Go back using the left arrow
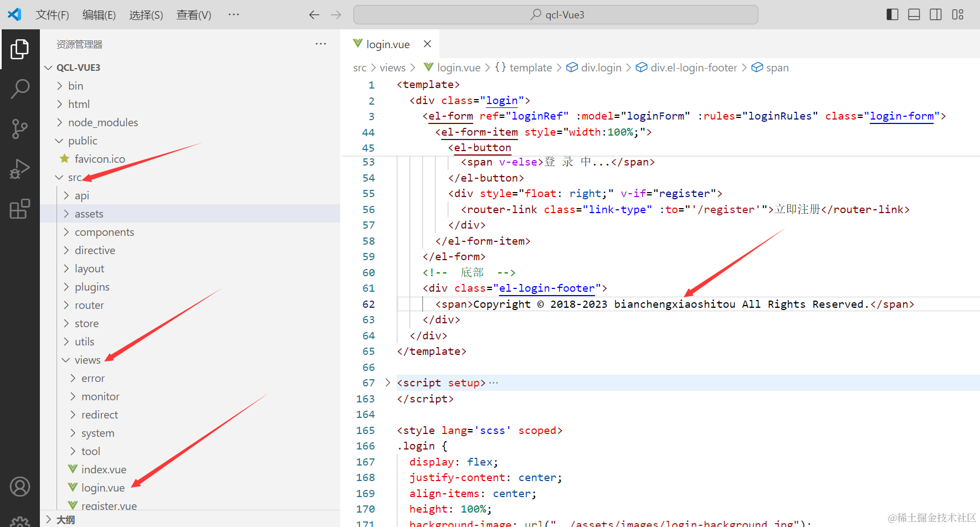980x527 pixels. [314, 15]
